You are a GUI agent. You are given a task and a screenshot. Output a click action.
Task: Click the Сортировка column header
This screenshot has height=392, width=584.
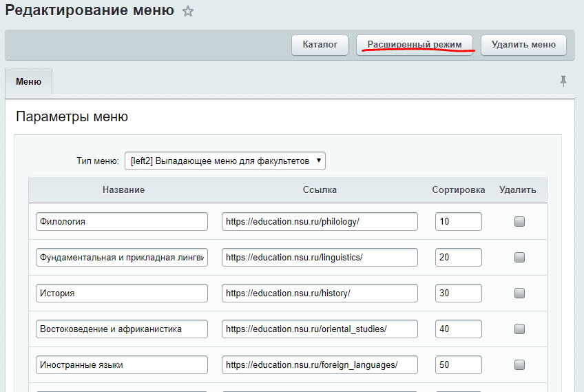459,189
